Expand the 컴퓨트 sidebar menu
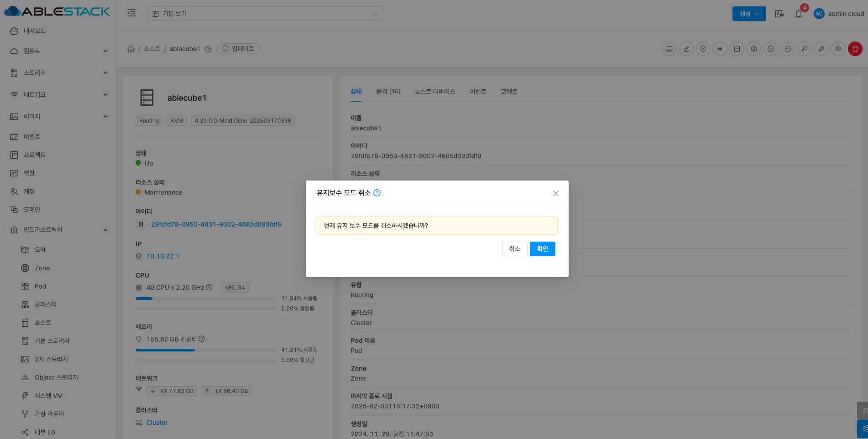 tap(59, 51)
